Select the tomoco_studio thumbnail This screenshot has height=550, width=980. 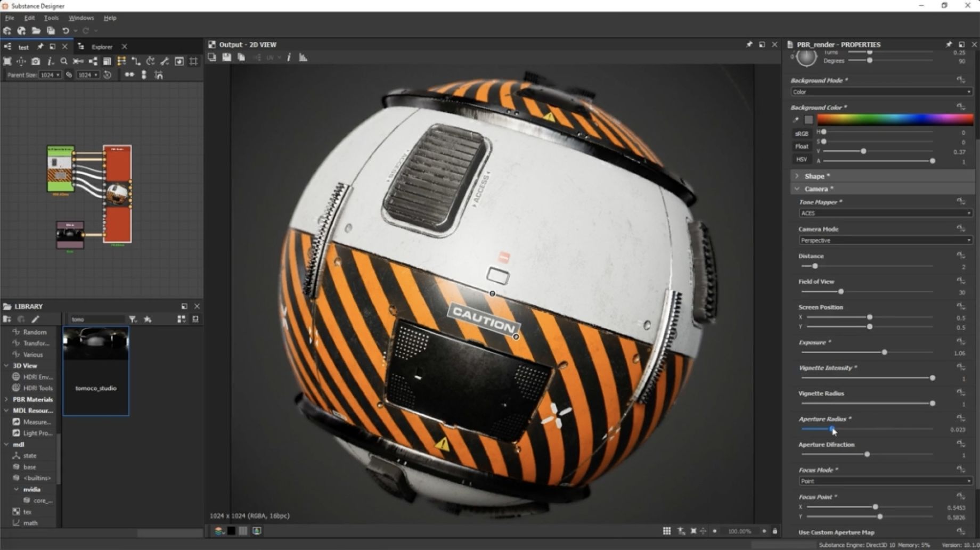(96, 371)
